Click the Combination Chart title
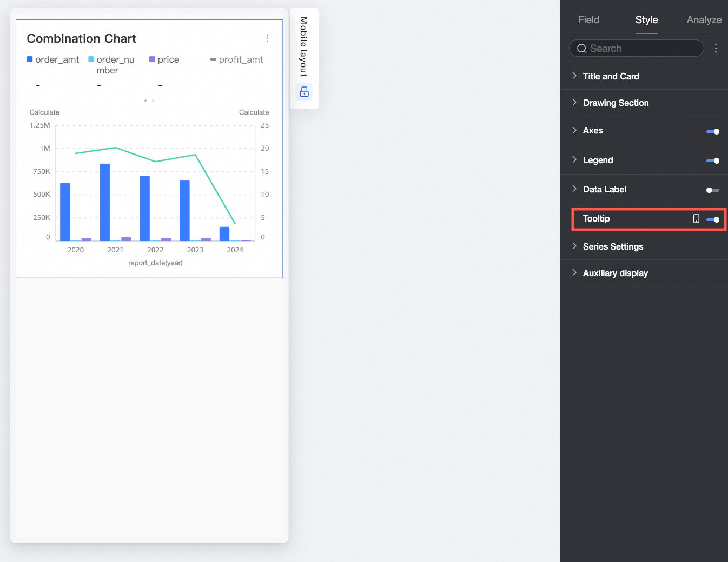 pos(81,38)
